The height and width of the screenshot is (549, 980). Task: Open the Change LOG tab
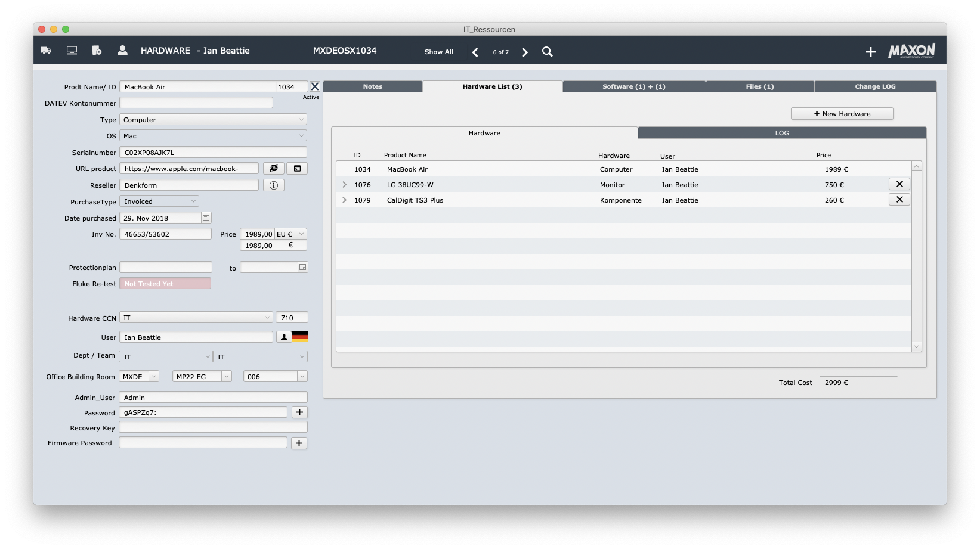point(875,86)
